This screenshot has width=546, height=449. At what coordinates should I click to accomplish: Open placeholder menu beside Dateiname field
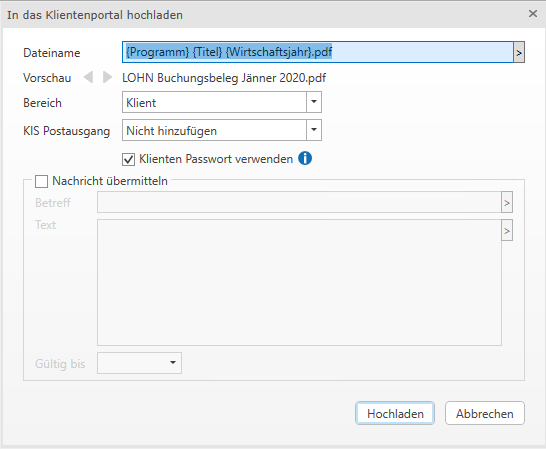coord(519,53)
